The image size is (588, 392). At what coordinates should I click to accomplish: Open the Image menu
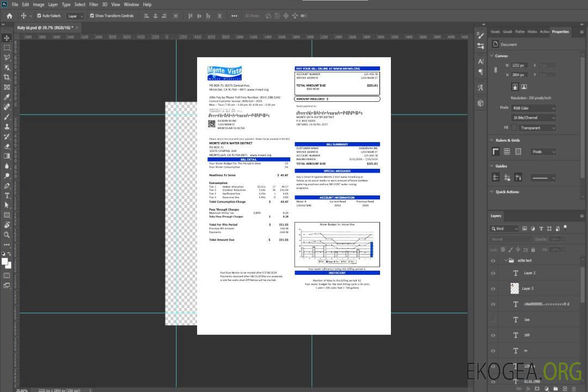[x=38, y=4]
